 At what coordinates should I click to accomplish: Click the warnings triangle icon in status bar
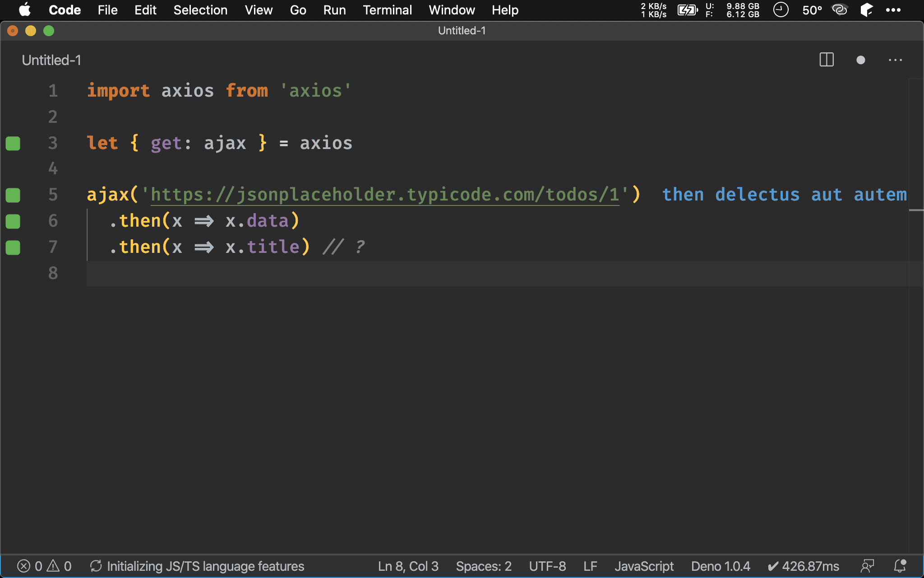[x=54, y=566]
